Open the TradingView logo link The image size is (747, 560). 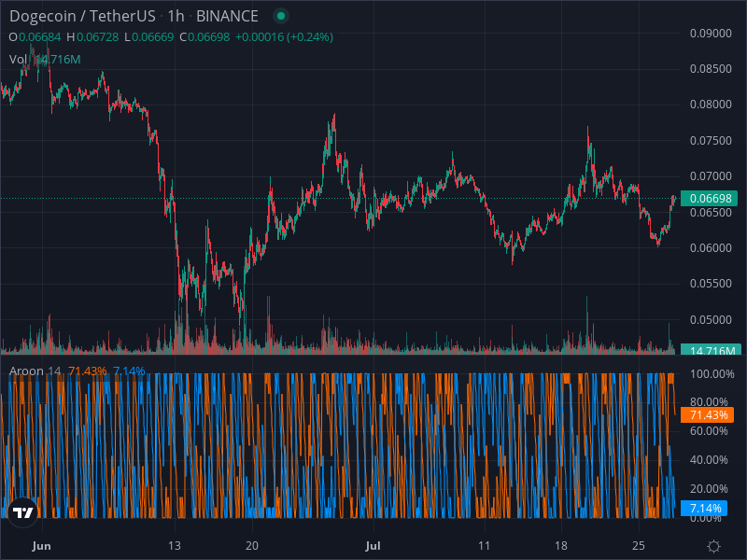click(x=22, y=512)
